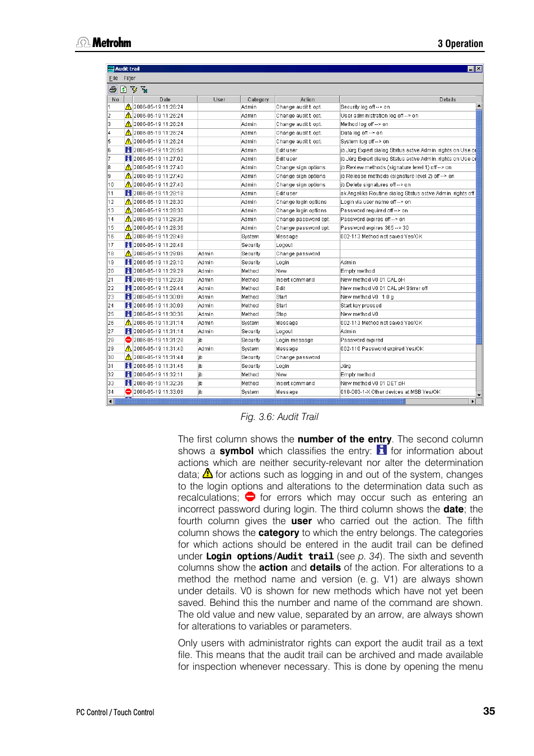Click warning symbol of entry 26

(x=128, y=323)
